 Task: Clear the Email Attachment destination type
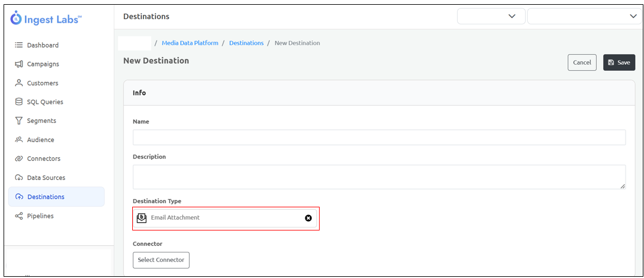pyautogui.click(x=308, y=218)
